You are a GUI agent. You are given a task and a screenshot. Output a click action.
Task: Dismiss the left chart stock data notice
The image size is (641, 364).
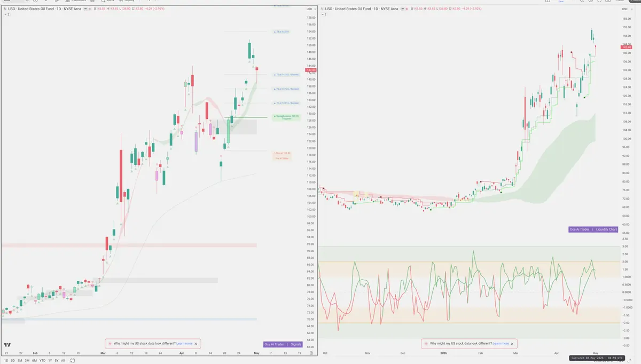coord(196,344)
